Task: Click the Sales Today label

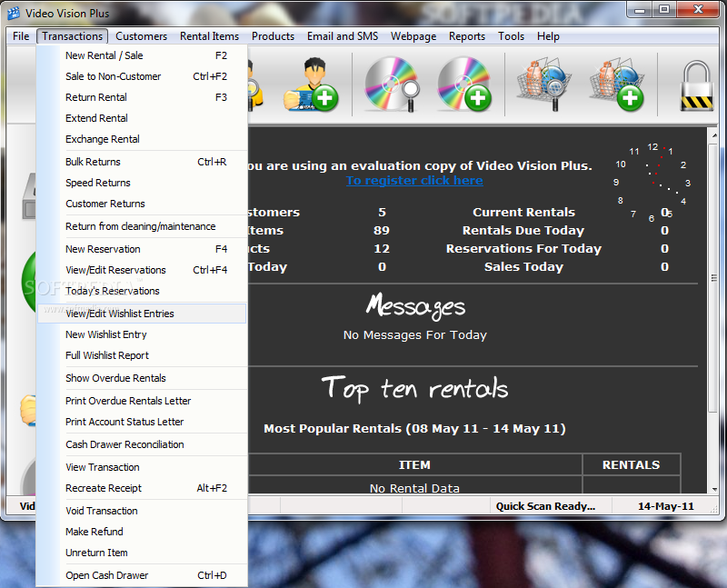Action: point(524,266)
